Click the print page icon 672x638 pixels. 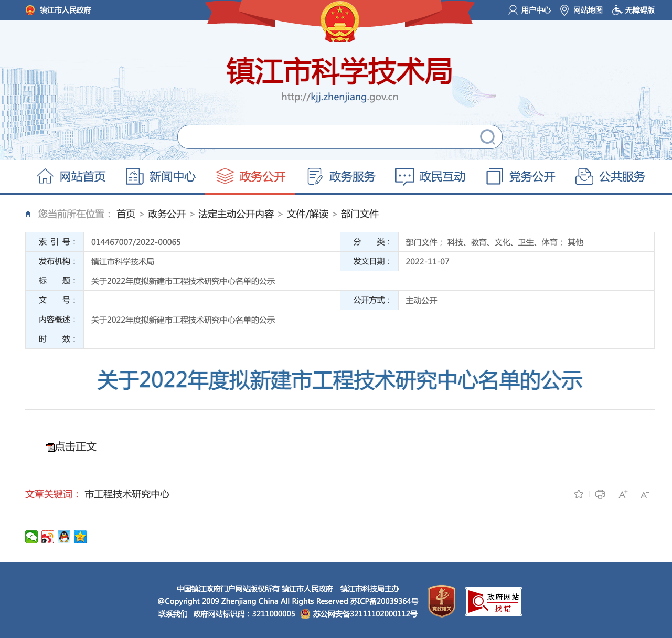601,494
